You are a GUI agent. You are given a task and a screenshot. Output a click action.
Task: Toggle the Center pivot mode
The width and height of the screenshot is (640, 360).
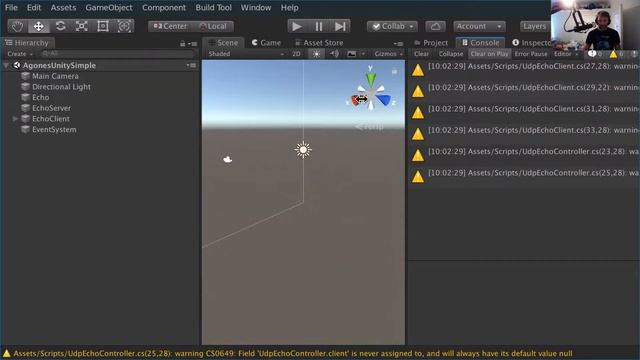[170, 27]
